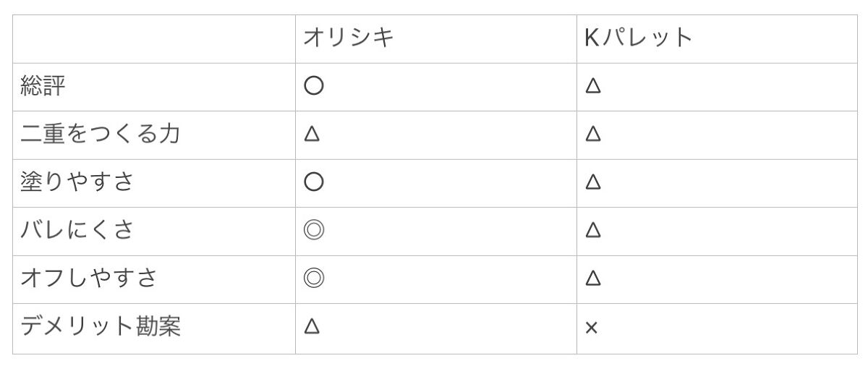Screen dimensions: 868x374
Task: Select the 総評 row label
Action: point(43,86)
